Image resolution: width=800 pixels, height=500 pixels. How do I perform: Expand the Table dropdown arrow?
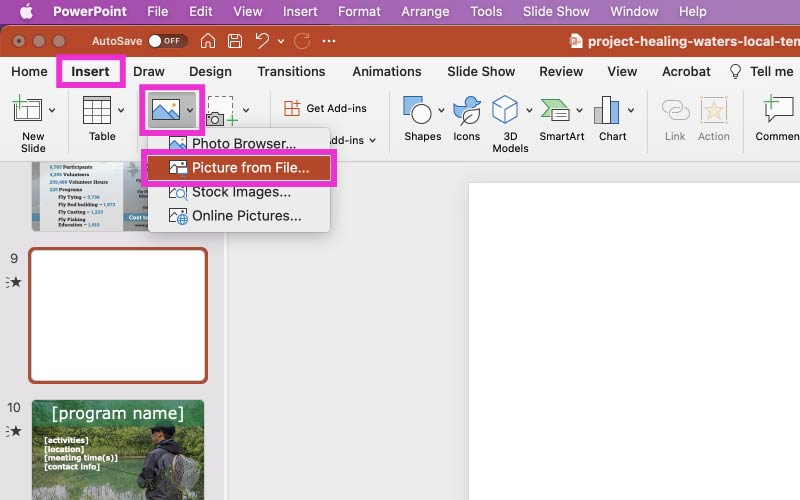(x=121, y=110)
